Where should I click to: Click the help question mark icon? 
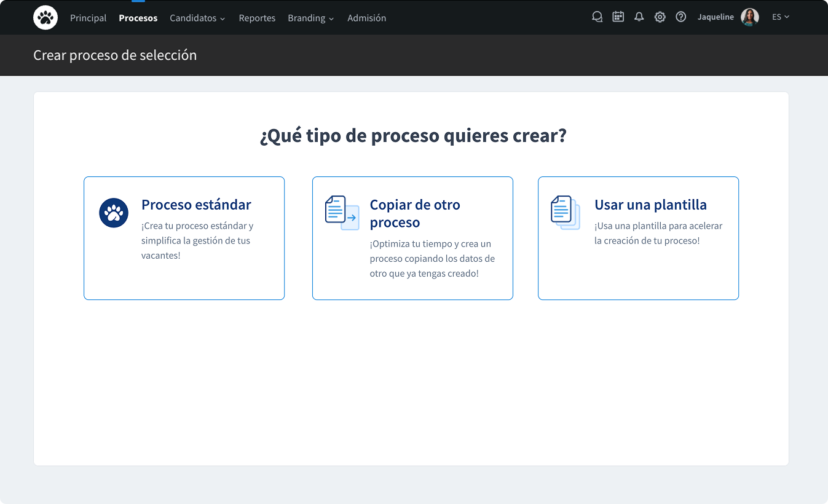click(x=680, y=17)
